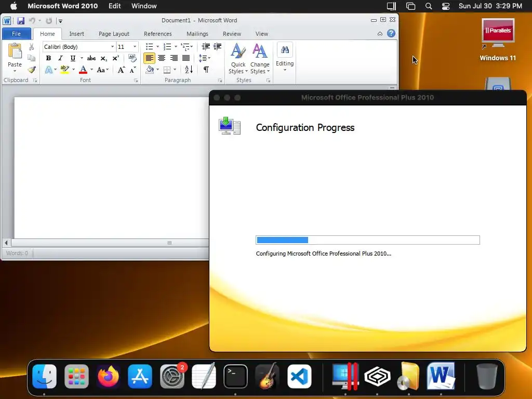Image resolution: width=532 pixels, height=399 pixels.
Task: Click the Paste icon in Clipboard group
Action: pos(15,51)
